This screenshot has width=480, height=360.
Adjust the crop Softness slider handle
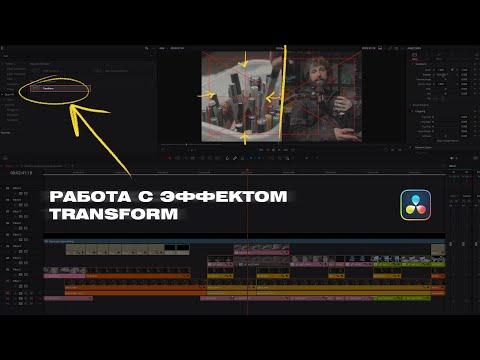(445, 136)
